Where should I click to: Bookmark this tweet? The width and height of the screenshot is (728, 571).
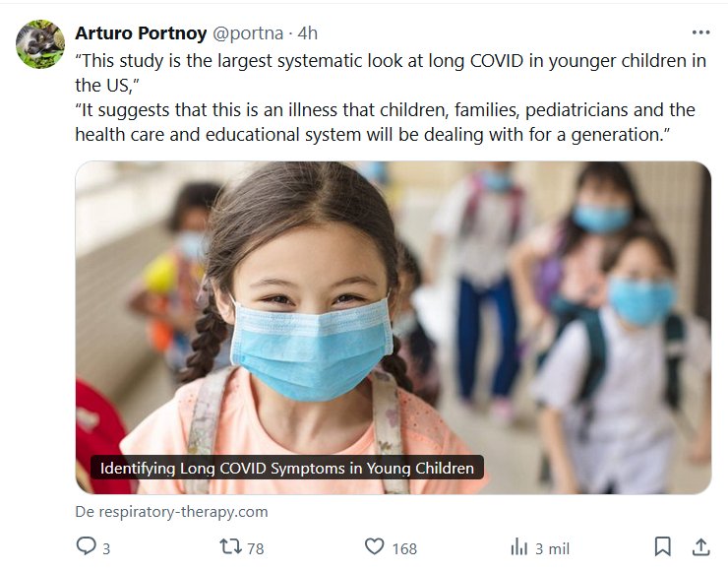(x=663, y=546)
